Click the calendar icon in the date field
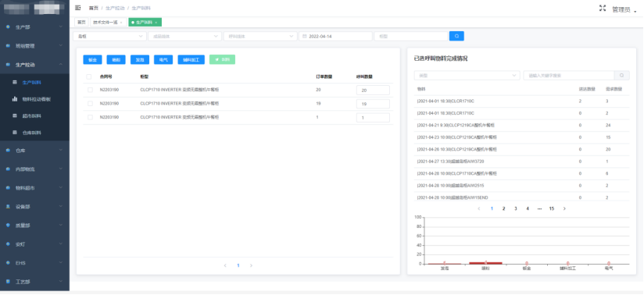 pos(304,36)
